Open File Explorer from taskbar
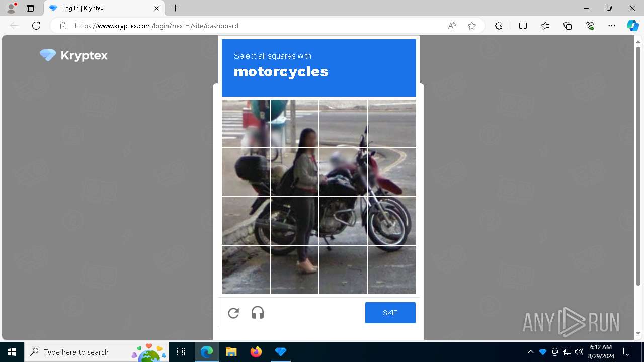Viewport: 644px width, 362px height. click(231, 352)
